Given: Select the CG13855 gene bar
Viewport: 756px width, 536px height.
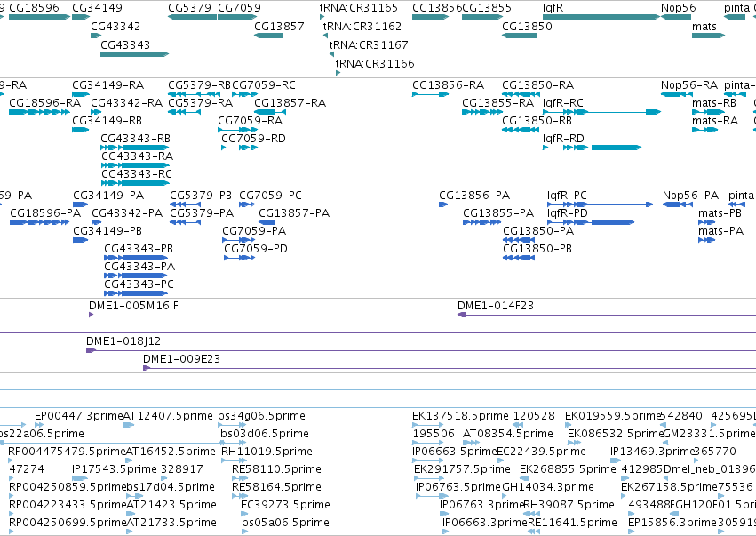Looking at the screenshot, I should click(482, 17).
